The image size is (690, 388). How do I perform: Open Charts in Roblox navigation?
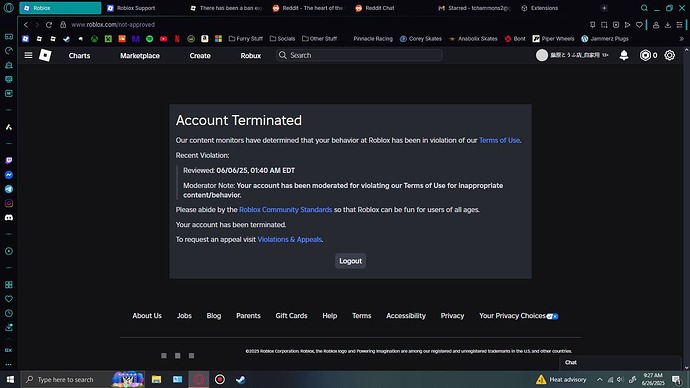[79, 56]
